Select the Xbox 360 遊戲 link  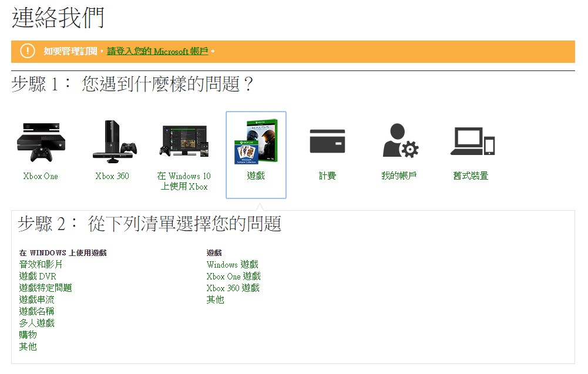(233, 288)
